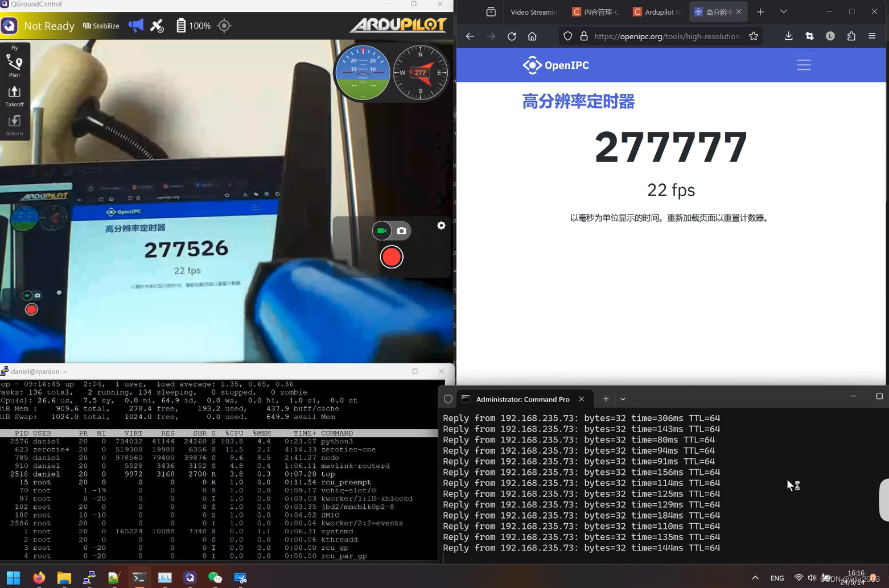Open camera settings gear in QGroundControl
The height and width of the screenshot is (588, 889).
441,226
